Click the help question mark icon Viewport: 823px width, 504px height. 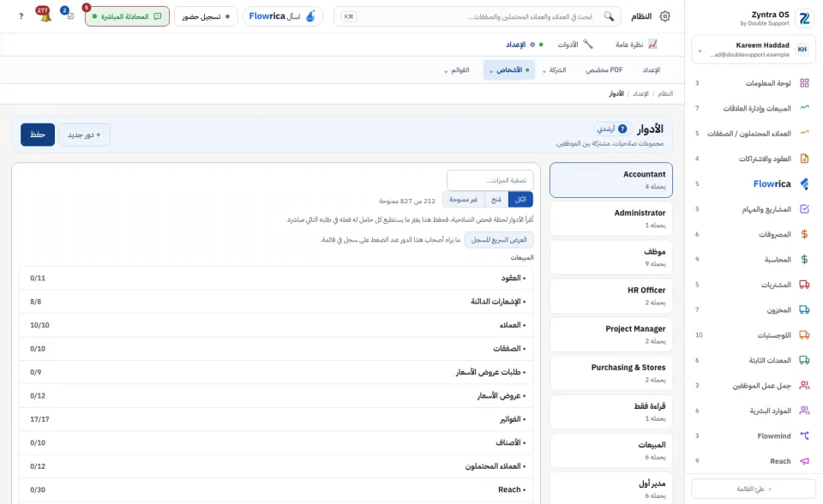21,16
